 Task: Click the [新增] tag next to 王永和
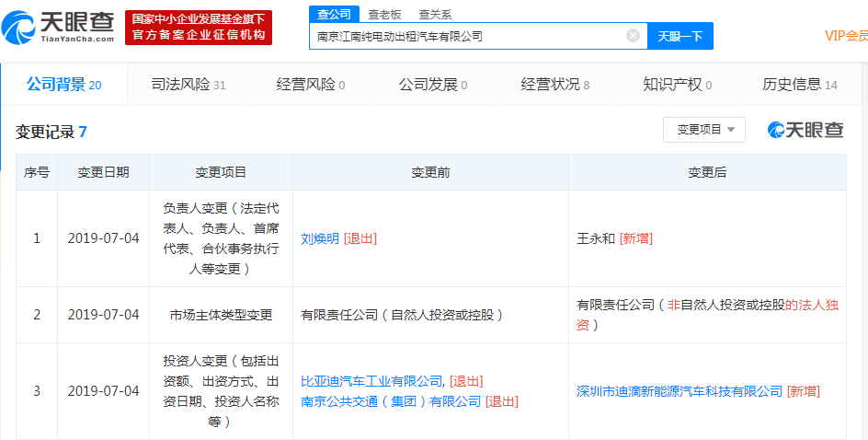tap(636, 238)
